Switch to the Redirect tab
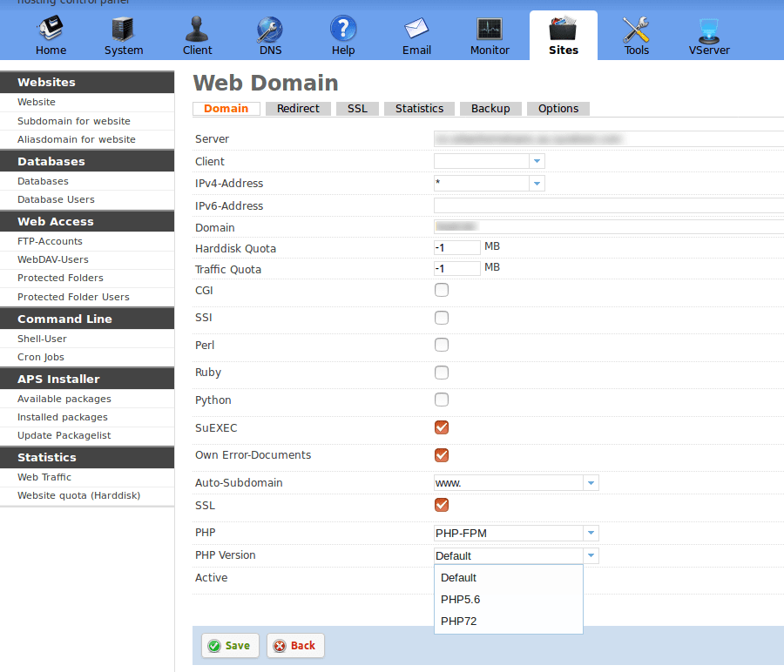Image resolution: width=784 pixels, height=672 pixels. click(298, 109)
